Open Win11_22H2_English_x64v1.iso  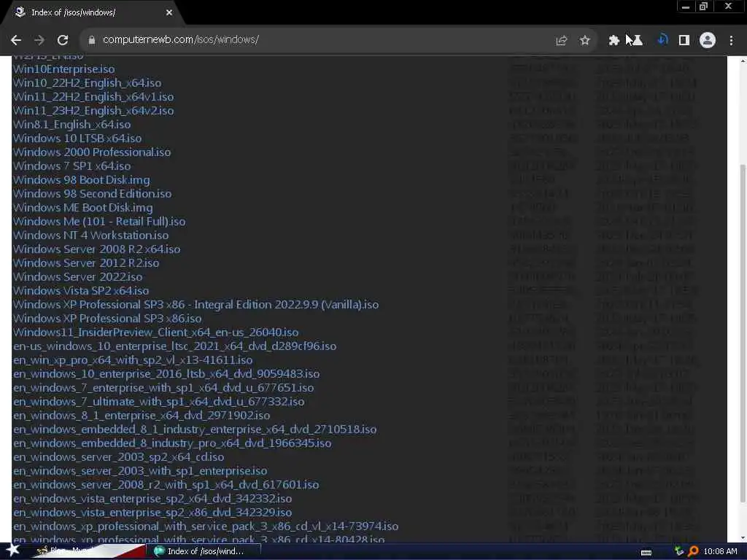point(93,97)
